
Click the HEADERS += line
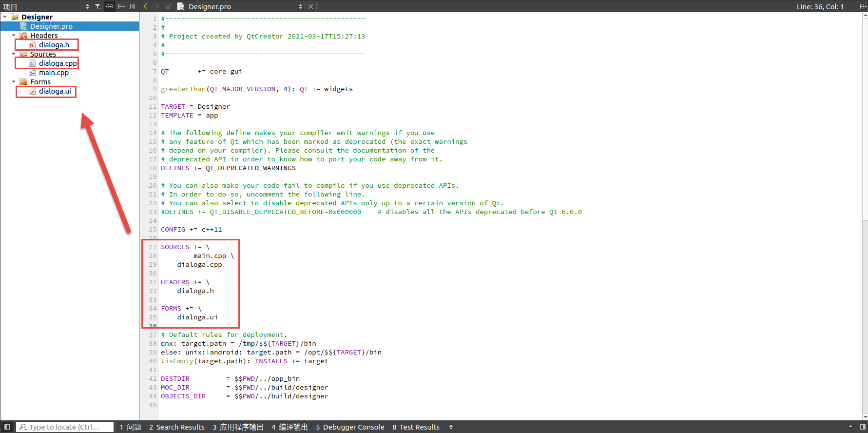[x=185, y=282]
